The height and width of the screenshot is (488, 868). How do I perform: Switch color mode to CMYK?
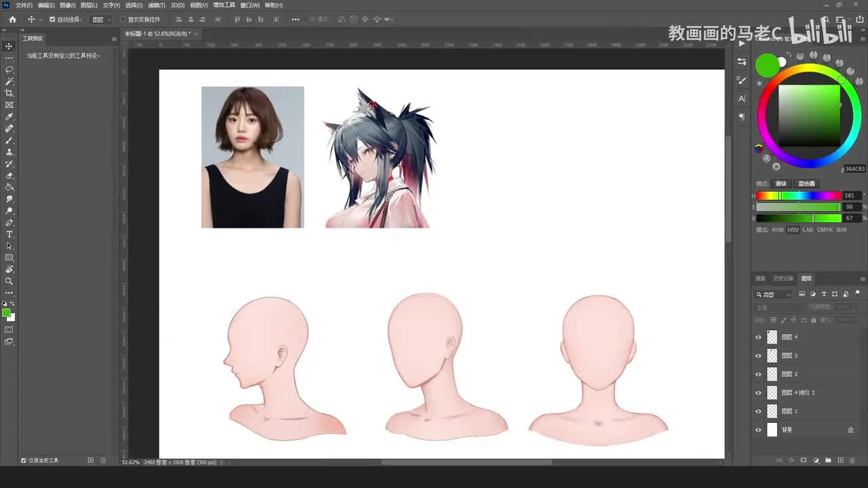pos(825,230)
